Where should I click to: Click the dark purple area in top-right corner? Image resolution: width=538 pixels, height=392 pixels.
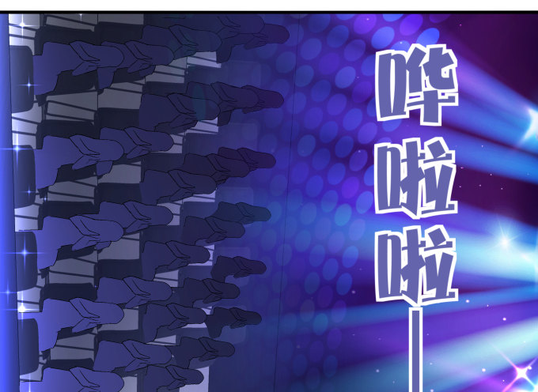click(506, 32)
